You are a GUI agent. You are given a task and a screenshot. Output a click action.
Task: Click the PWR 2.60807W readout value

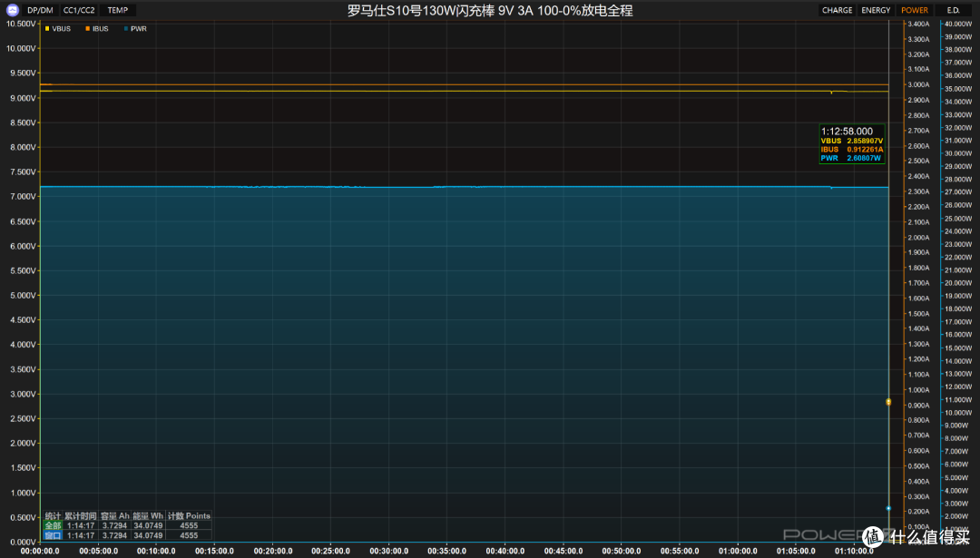tap(863, 159)
